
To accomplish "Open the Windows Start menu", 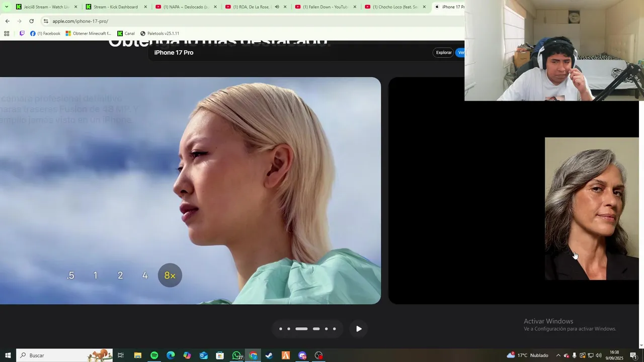I will click(x=8, y=355).
